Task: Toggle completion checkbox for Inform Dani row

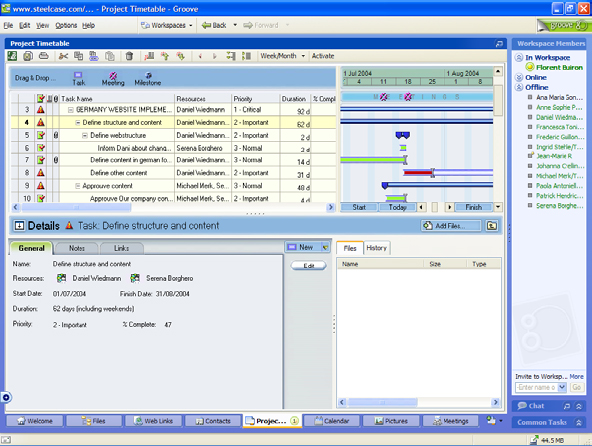Action: click(41, 148)
